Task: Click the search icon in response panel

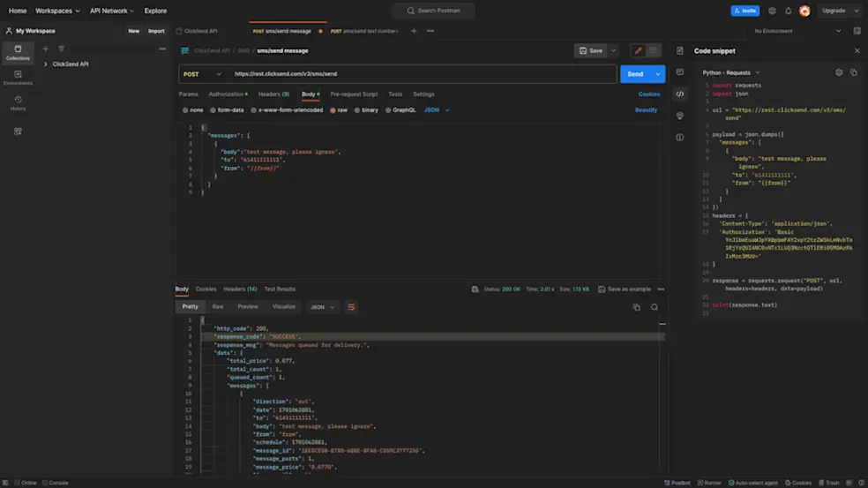Action: 655,307
